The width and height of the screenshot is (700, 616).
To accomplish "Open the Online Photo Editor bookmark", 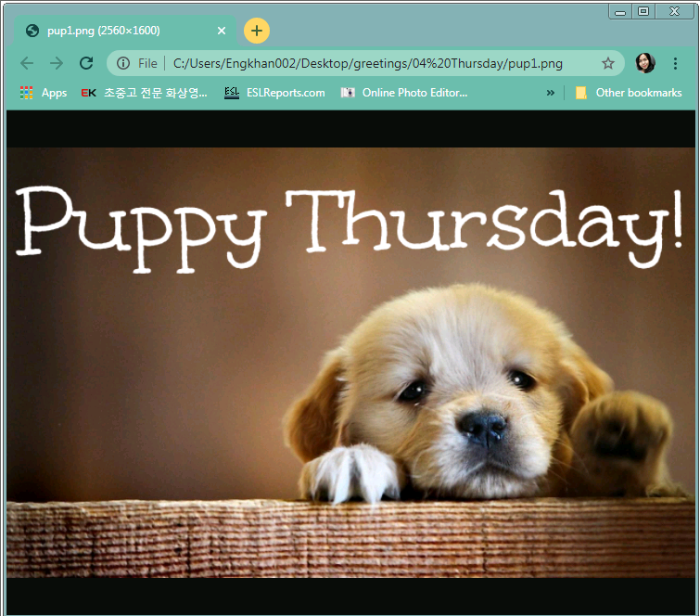I will 404,93.
